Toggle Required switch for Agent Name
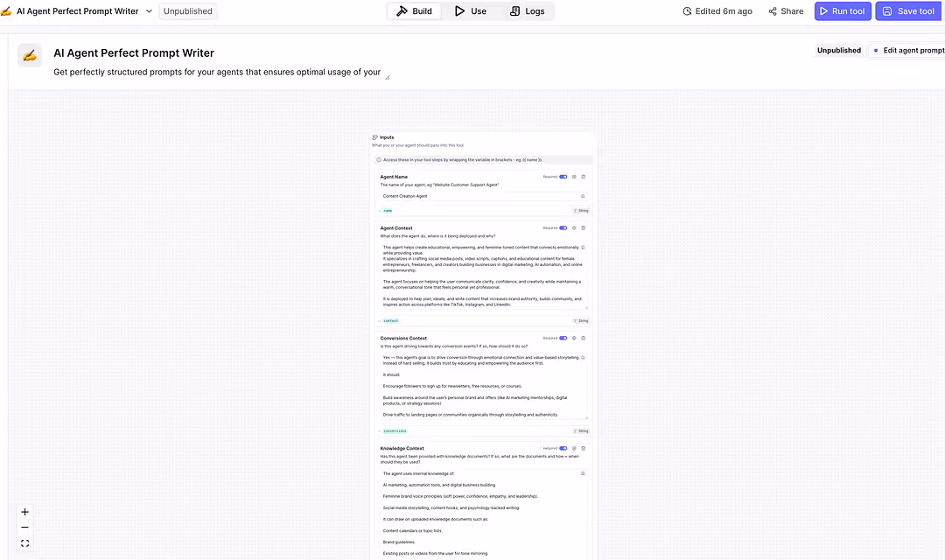Image resolution: width=945 pixels, height=560 pixels. click(563, 177)
